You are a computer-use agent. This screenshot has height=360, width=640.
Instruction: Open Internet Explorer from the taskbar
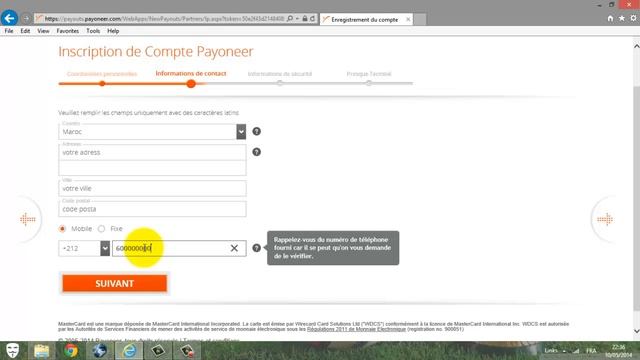129,351
